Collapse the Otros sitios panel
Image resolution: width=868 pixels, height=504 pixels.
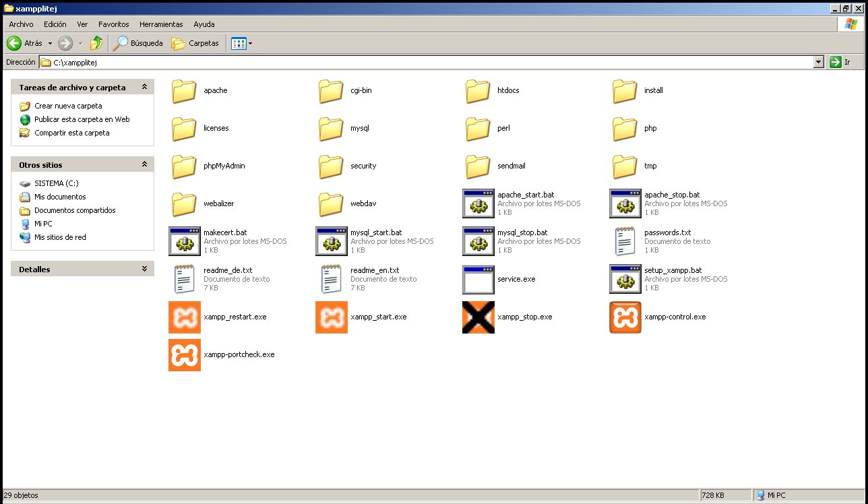(144, 164)
